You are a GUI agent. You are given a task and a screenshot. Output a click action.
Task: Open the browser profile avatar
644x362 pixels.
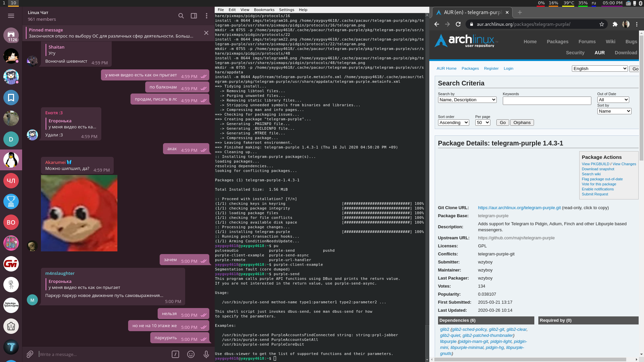tap(626, 24)
